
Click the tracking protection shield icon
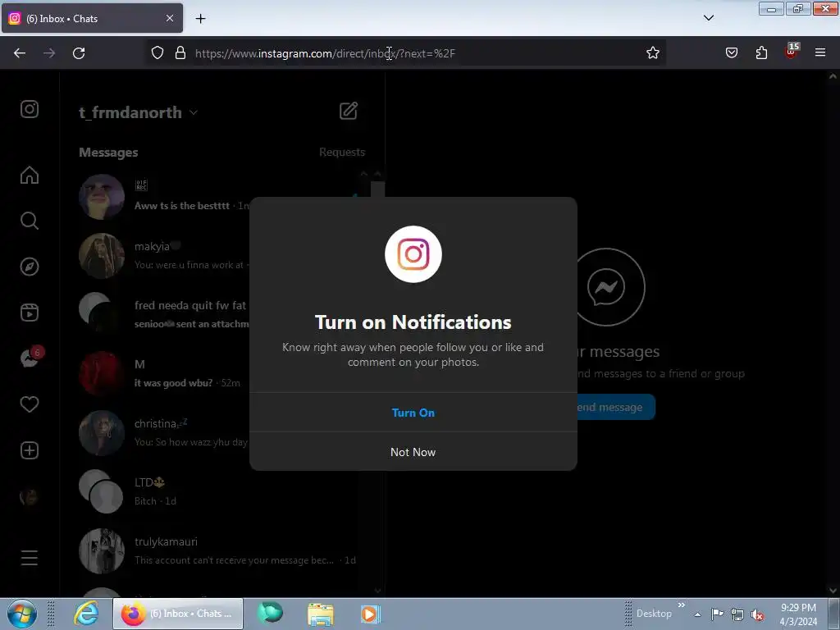(x=157, y=52)
